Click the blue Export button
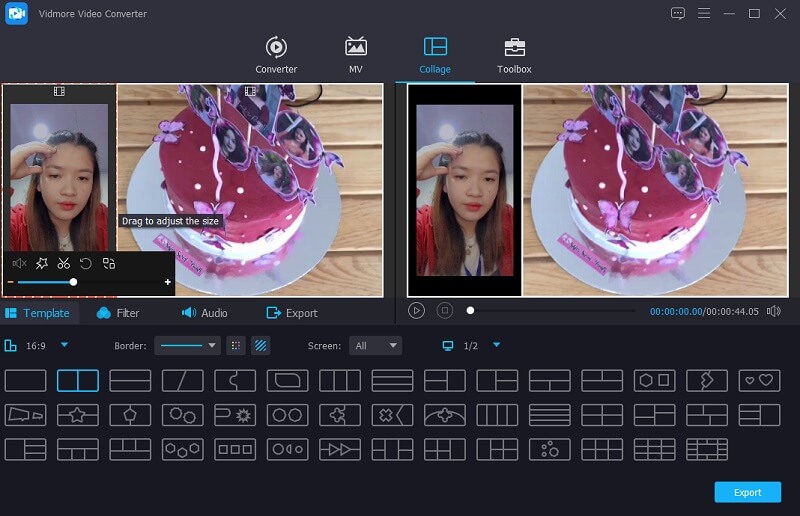 point(747,492)
